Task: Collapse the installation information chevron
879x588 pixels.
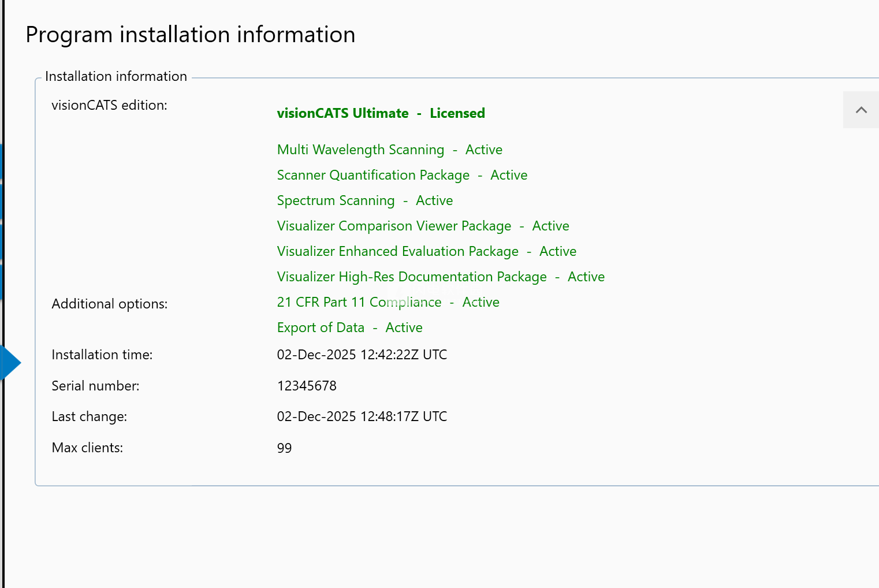Action: (x=861, y=110)
